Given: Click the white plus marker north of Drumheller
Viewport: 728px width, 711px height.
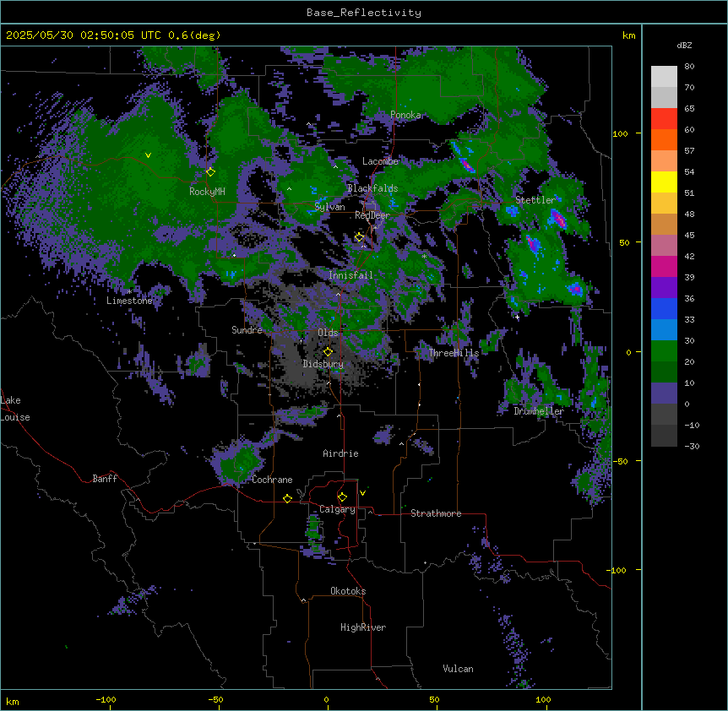Looking at the screenshot, I should click(517, 317).
